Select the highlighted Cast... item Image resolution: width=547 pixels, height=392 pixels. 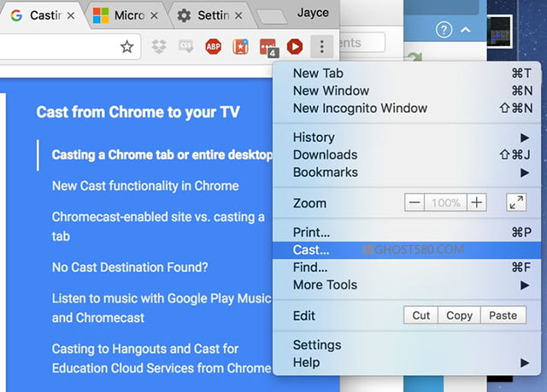tap(407, 250)
